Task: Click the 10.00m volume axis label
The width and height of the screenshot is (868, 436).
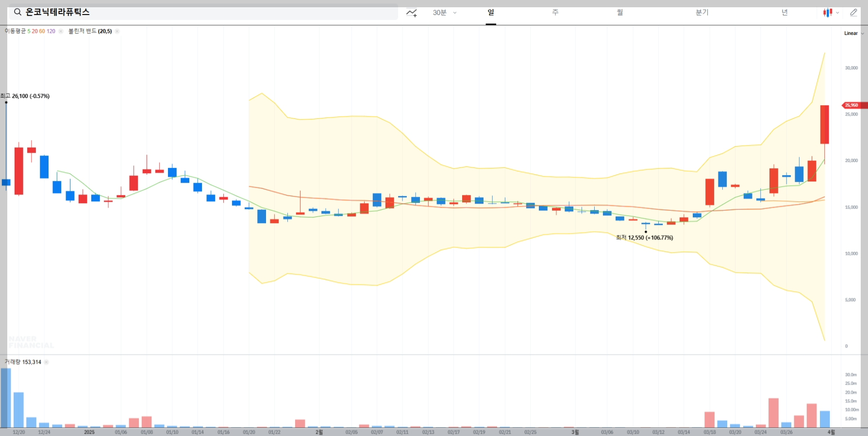Action: coord(852,410)
